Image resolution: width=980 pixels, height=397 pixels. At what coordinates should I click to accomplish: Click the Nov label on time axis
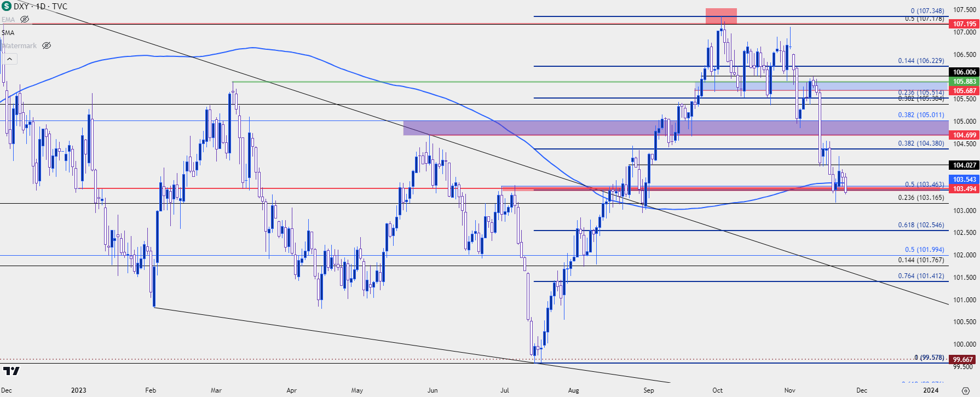[789, 390]
